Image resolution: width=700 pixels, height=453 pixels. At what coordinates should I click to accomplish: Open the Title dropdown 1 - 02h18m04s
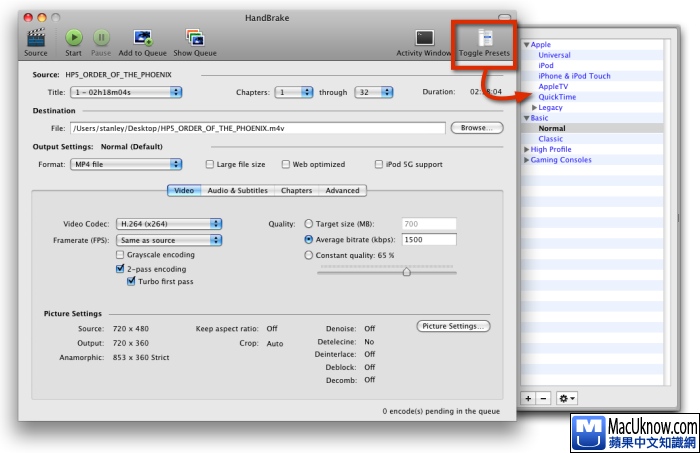coord(126,92)
